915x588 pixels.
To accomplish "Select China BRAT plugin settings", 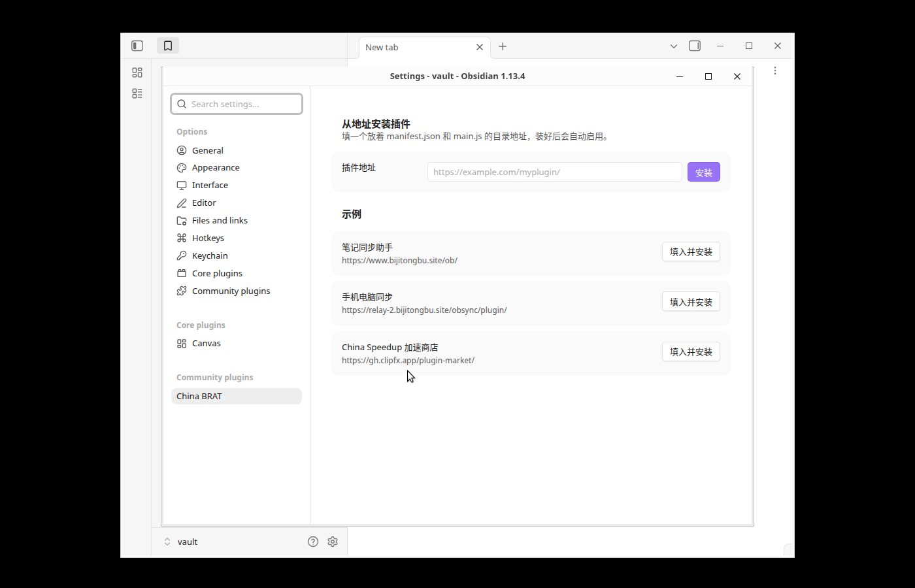I will (237, 397).
